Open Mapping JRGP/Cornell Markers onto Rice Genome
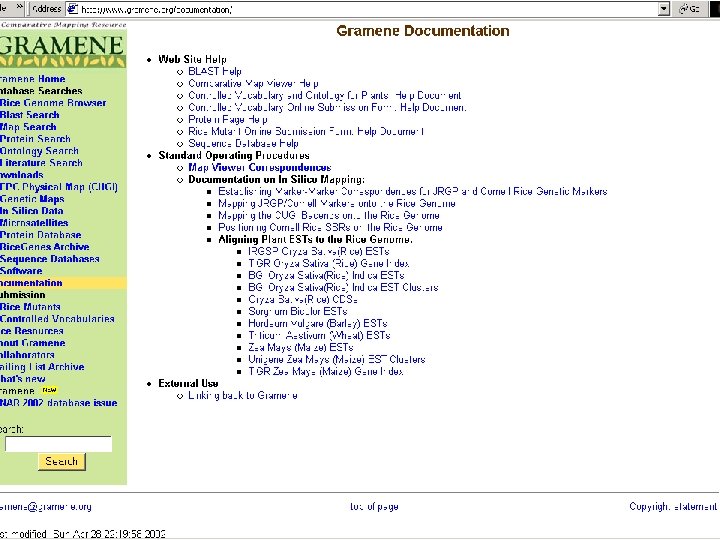Screen dimensions: 720x540 click(337, 203)
